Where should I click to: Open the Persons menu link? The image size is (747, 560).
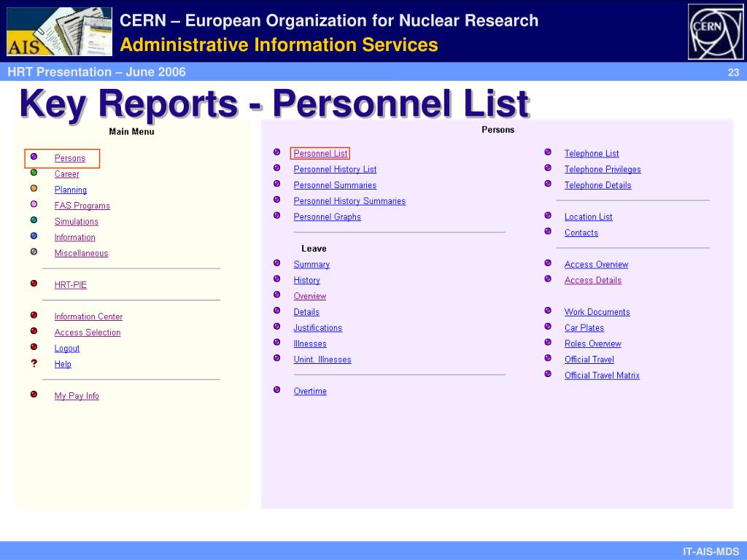point(69,158)
